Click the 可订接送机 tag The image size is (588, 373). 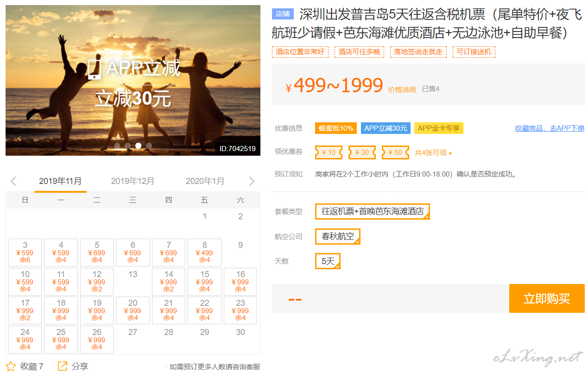[474, 52]
